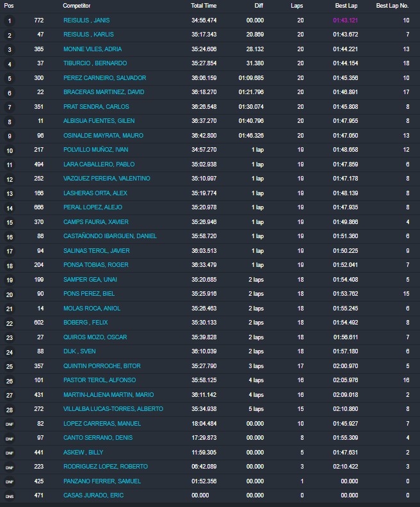
Task: Click the position 19 circle badge
Action: 9,280
